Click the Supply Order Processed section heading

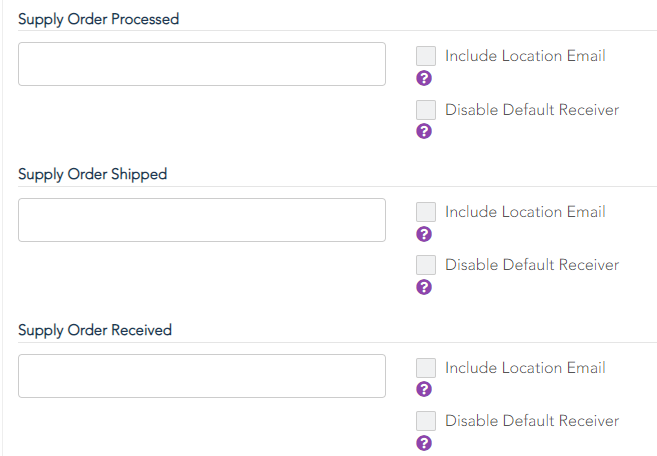[x=98, y=19]
